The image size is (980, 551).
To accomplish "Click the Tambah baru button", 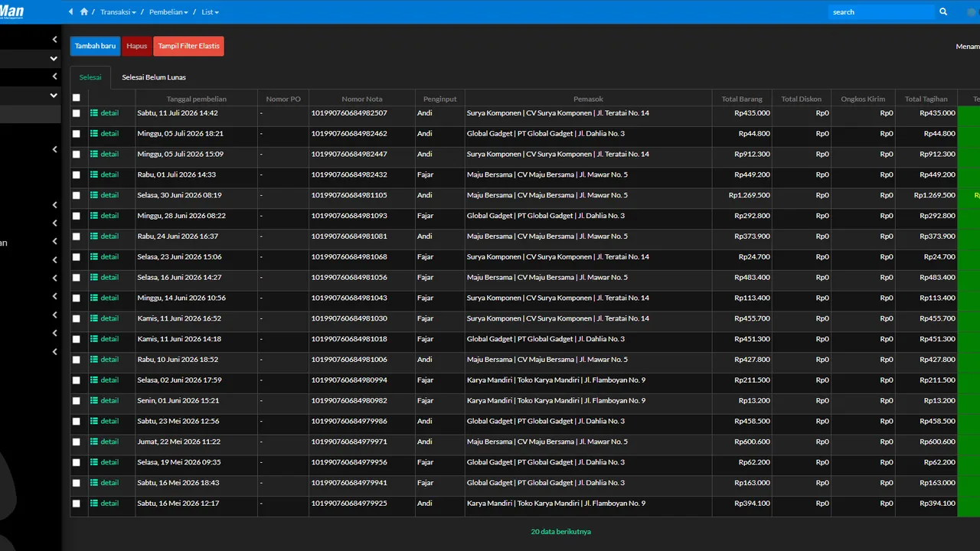I will pyautogui.click(x=95, y=46).
